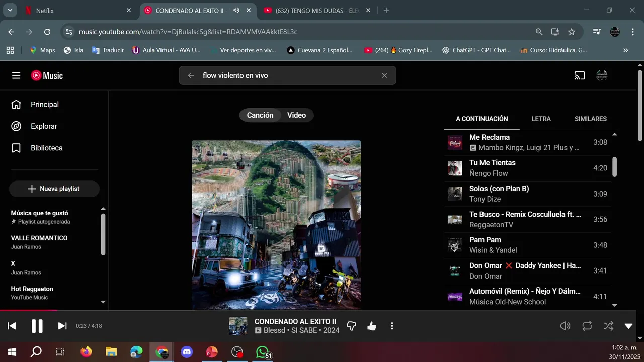This screenshot has width=644, height=362.
Task: Create a Nueva playlist
Action: (x=54, y=189)
